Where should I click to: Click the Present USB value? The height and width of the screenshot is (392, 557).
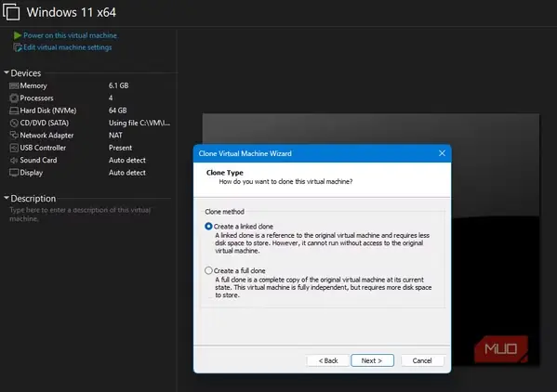click(x=120, y=148)
